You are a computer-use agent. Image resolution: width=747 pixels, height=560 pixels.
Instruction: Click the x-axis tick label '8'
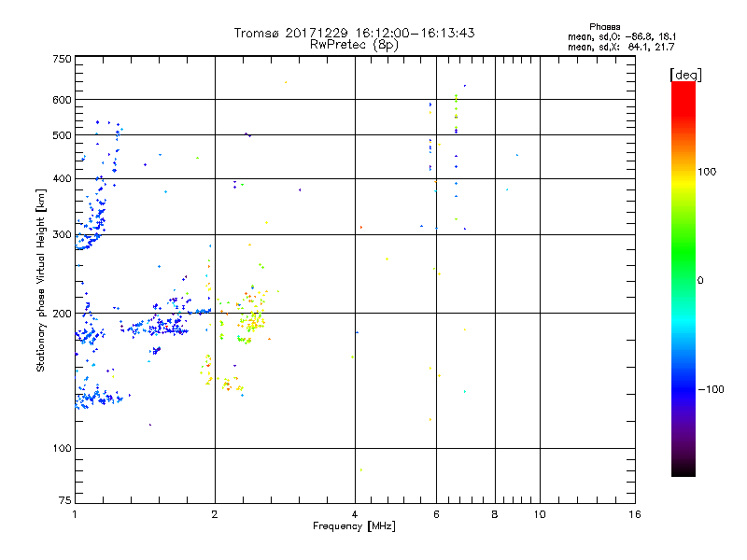point(495,514)
